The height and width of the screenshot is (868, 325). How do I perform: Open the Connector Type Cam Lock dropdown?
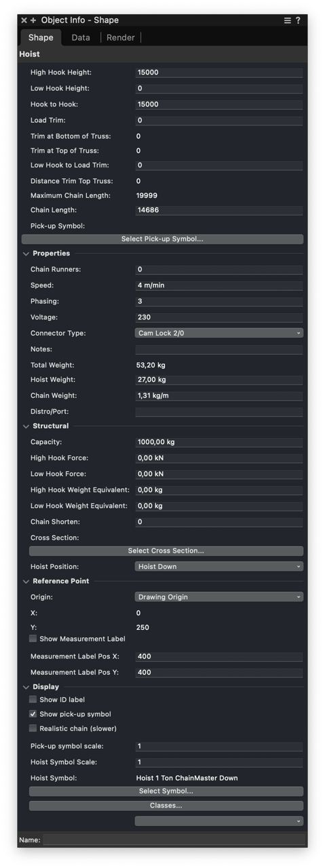[219, 333]
